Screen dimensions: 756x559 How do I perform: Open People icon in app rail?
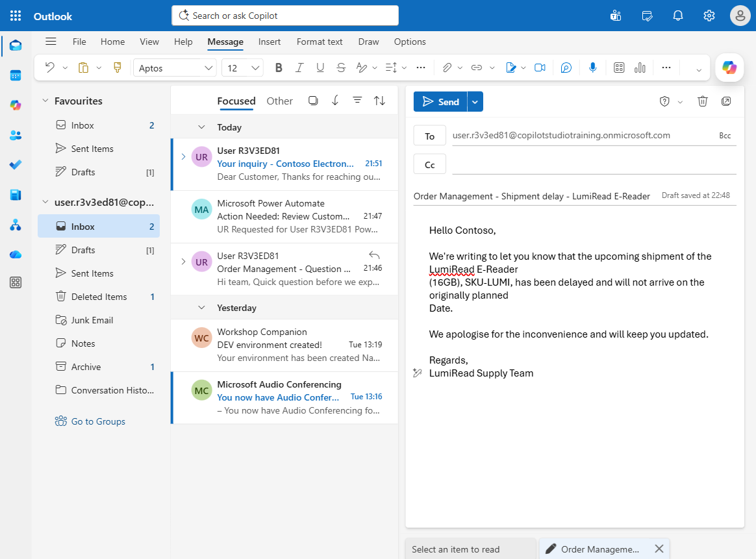(16, 136)
